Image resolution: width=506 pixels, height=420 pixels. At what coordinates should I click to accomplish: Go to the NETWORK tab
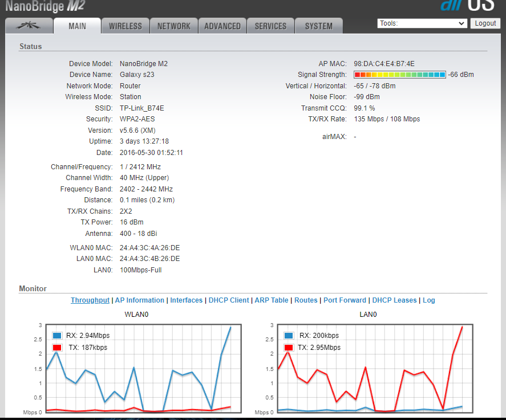[174, 26]
